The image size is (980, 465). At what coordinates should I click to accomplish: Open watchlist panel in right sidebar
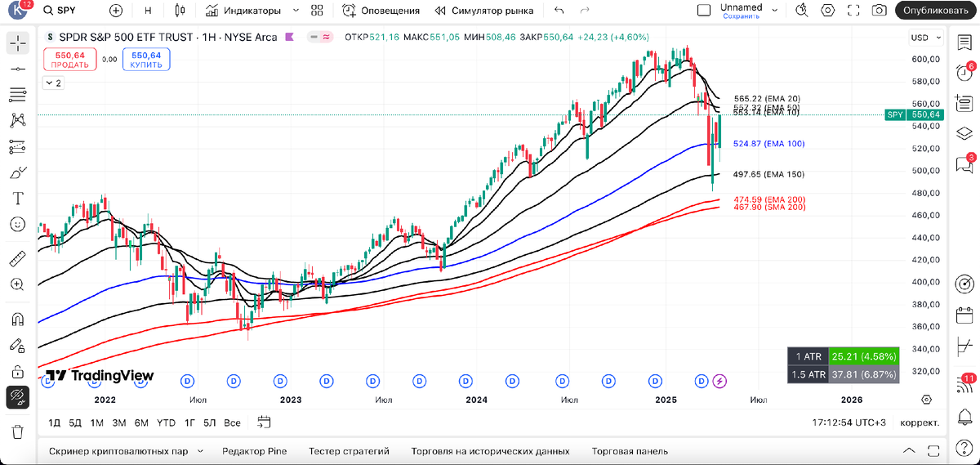pyautogui.click(x=964, y=43)
